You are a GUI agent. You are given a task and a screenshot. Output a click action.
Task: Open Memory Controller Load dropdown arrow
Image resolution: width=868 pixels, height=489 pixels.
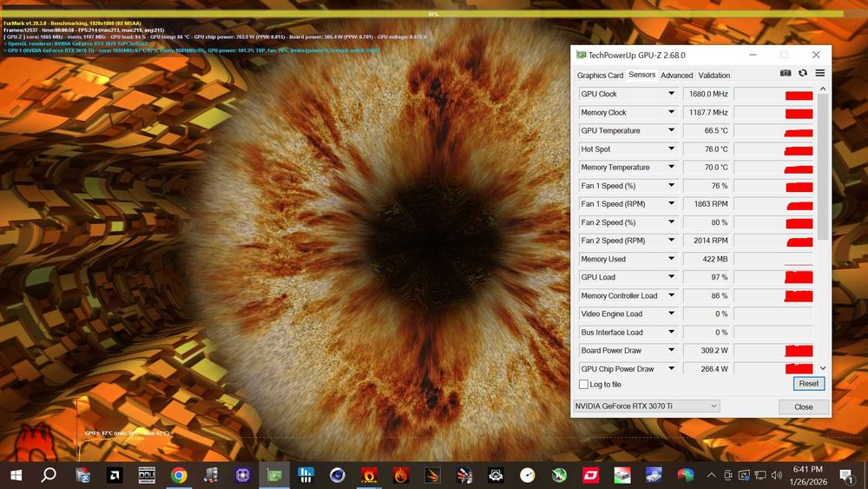tap(671, 295)
